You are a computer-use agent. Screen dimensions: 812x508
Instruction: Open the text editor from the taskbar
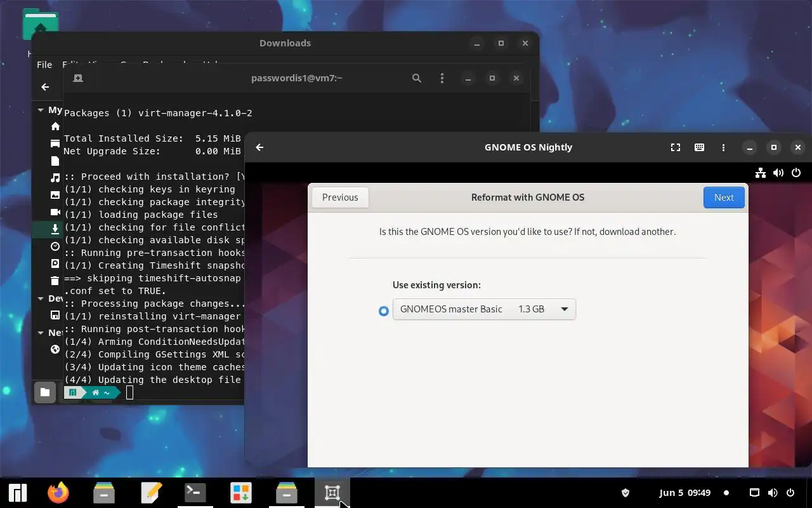(x=151, y=493)
